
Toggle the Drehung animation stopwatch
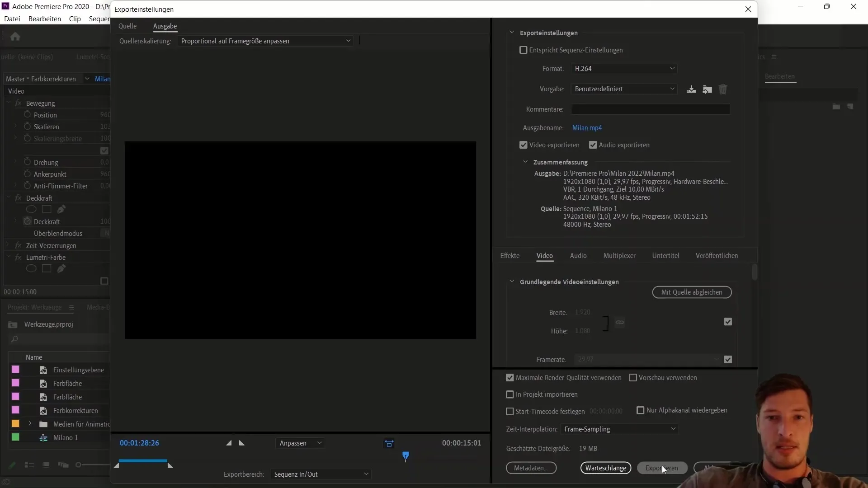[x=27, y=162]
